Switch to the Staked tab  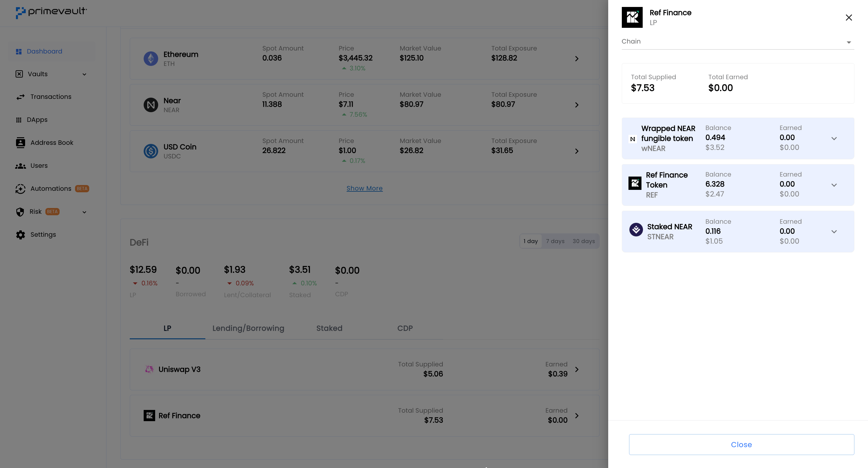coord(329,328)
